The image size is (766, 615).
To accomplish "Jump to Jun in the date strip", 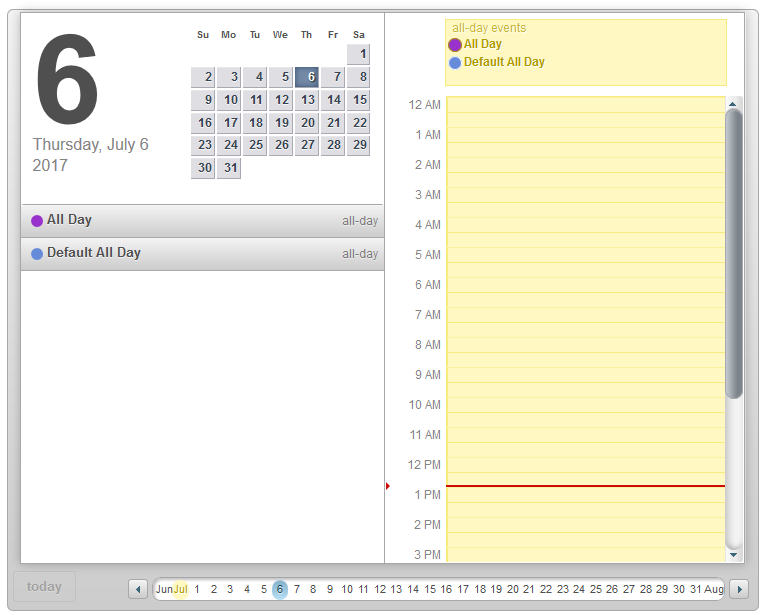I will click(x=164, y=589).
